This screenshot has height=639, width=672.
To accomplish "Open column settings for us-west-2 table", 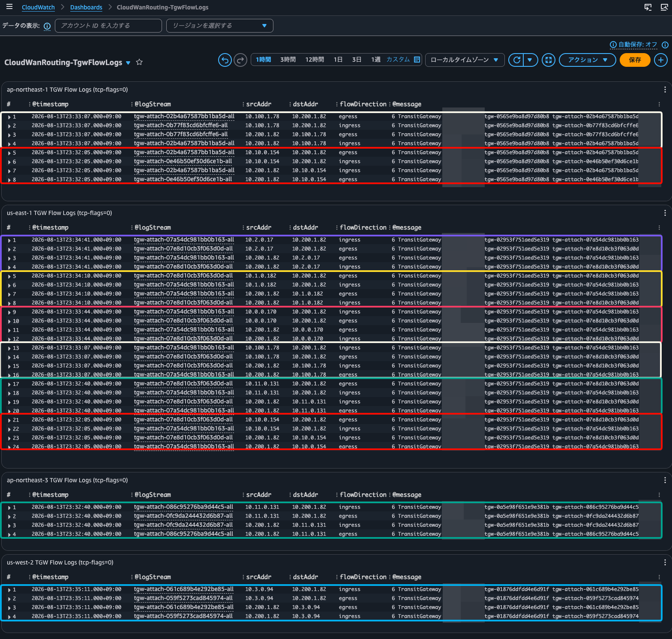I will 659,577.
